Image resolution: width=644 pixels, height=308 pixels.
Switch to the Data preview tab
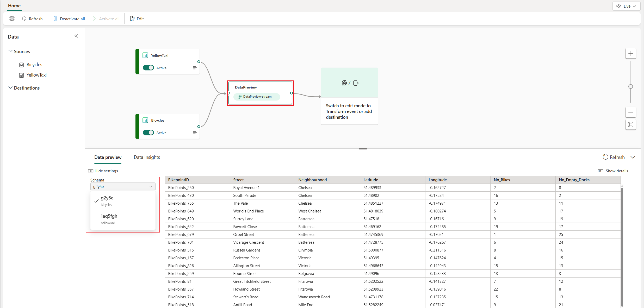108,157
